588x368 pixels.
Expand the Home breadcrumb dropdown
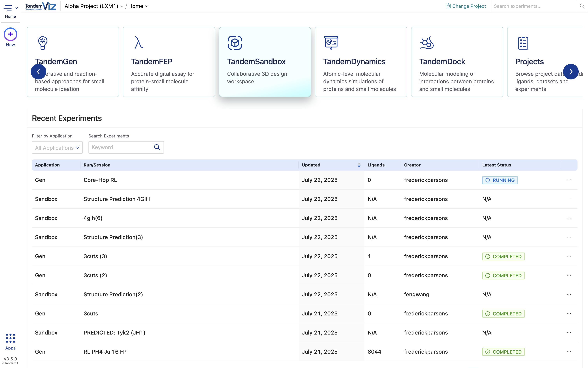click(147, 6)
